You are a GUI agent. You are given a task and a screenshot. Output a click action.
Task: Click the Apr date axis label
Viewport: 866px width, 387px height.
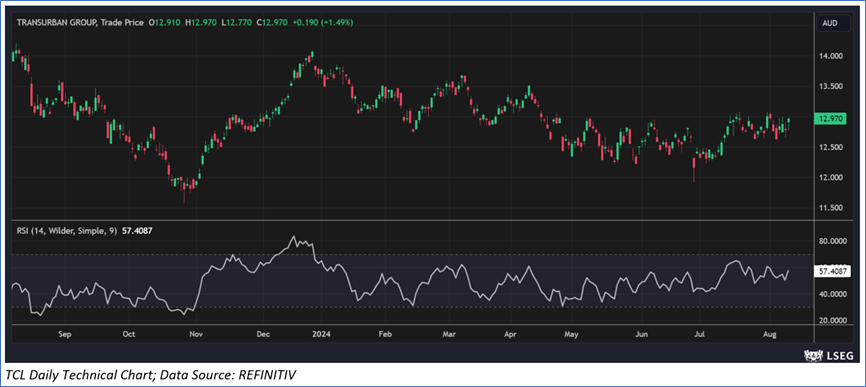(511, 335)
